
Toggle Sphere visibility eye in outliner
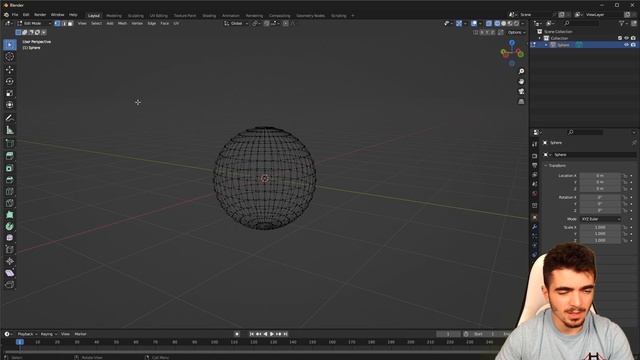pyautogui.click(x=627, y=45)
